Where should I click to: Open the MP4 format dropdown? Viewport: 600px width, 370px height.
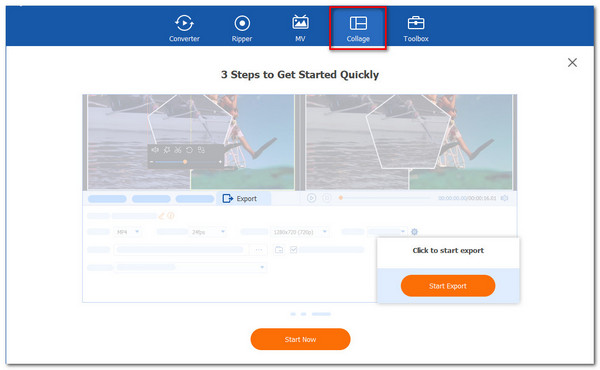127,232
